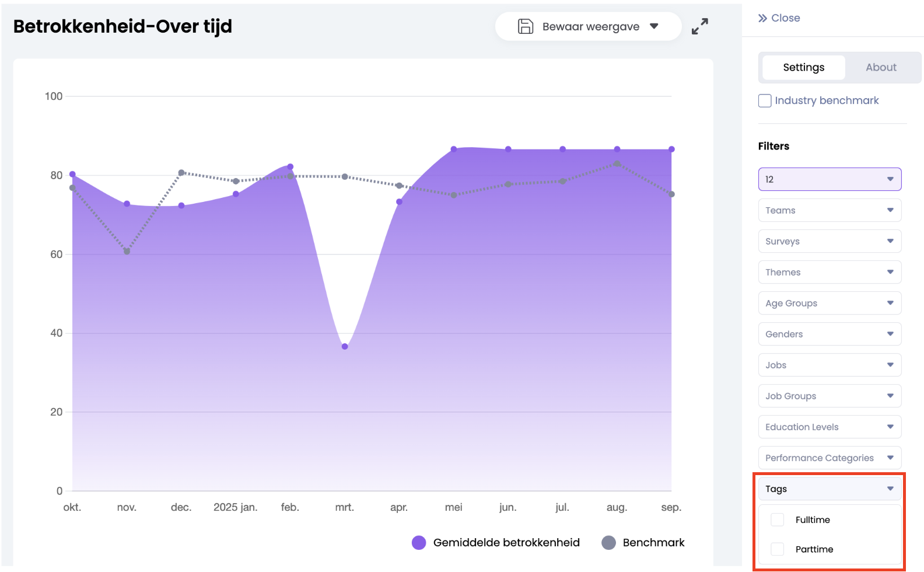Enable the Industry benchmark checkbox
This screenshot has width=924, height=572.
[x=765, y=100]
